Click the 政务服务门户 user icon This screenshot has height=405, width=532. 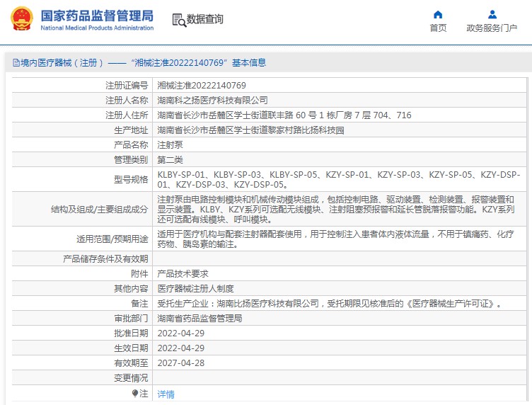pyautogui.click(x=492, y=15)
